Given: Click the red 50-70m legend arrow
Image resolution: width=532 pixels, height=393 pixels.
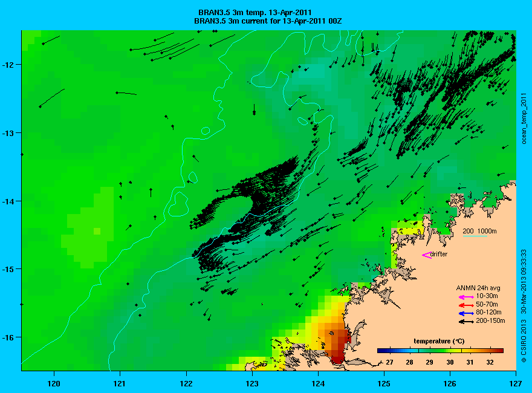Looking at the screenshot, I should point(466,305).
